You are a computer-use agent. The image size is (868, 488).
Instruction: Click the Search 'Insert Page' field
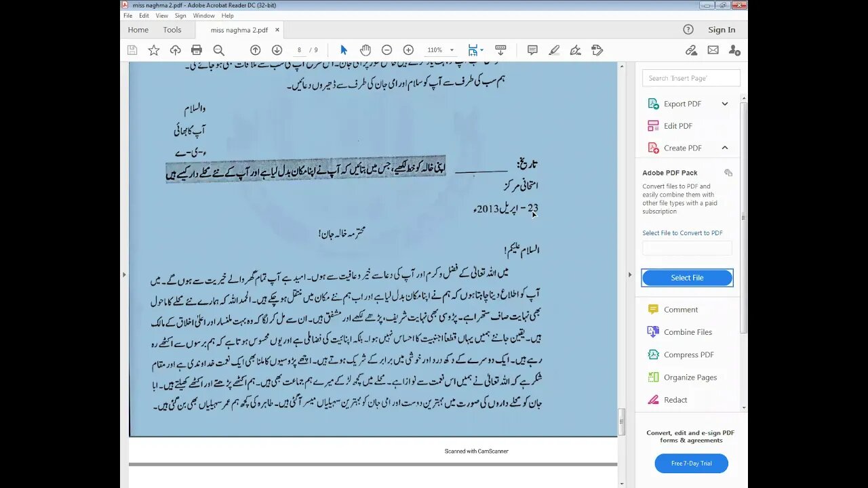tap(691, 78)
